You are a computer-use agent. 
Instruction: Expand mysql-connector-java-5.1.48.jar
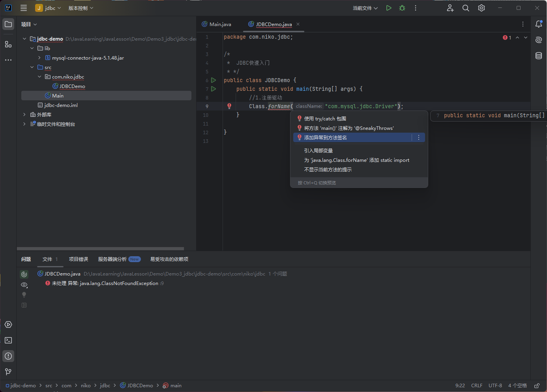click(39, 58)
